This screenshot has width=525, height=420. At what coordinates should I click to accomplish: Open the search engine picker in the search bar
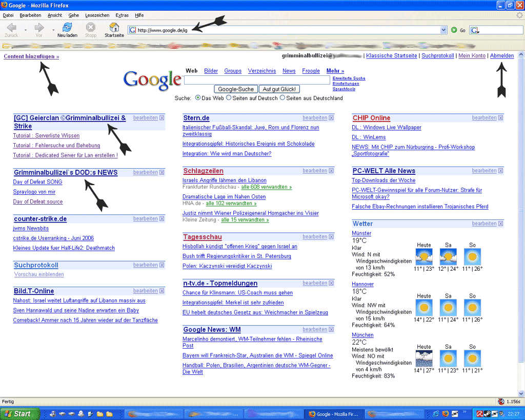[475, 30]
